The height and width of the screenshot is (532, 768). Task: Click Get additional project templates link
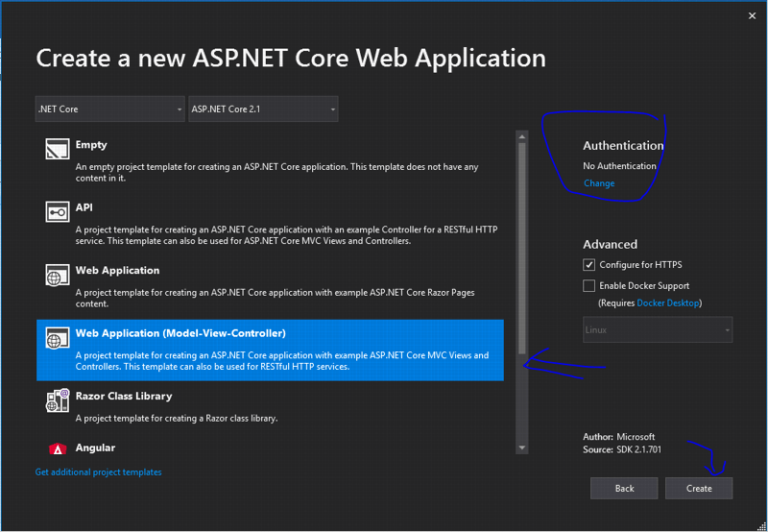tap(99, 472)
